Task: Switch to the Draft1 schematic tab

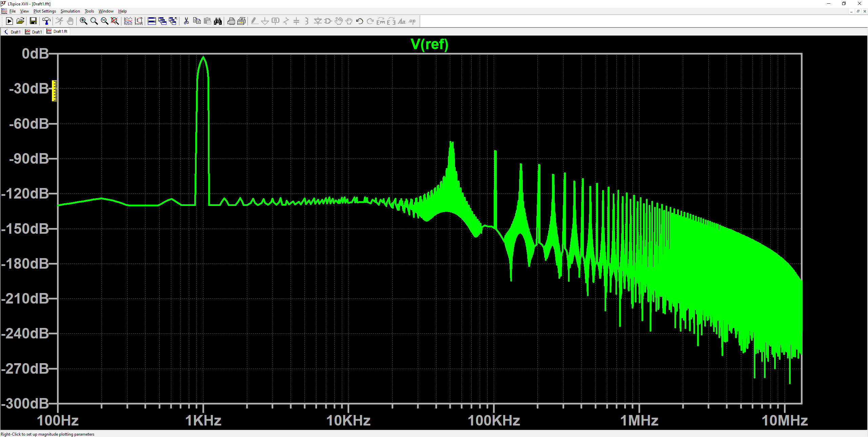Action: pos(12,32)
